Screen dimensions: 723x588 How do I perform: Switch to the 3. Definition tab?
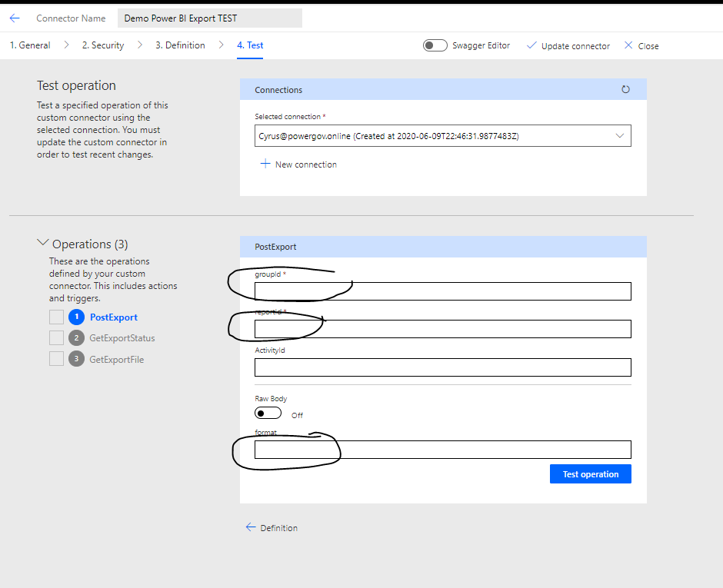pos(180,45)
